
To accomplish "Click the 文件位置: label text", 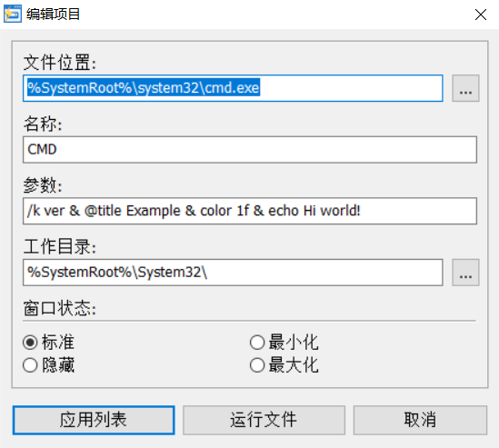I will [x=59, y=63].
